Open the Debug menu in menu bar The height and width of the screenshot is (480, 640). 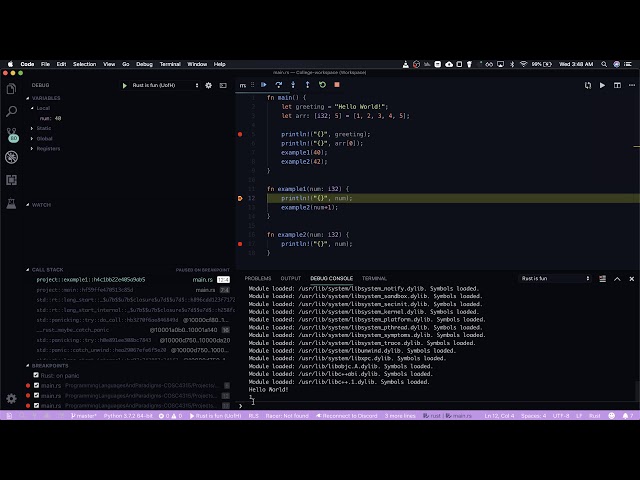[144, 64]
